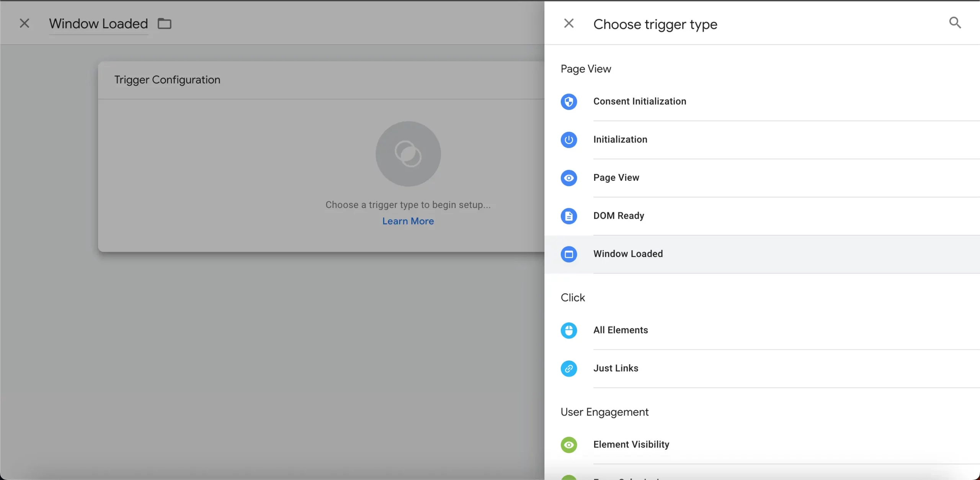Open the Learn More link
Screen dimensions: 980x480
(408, 221)
